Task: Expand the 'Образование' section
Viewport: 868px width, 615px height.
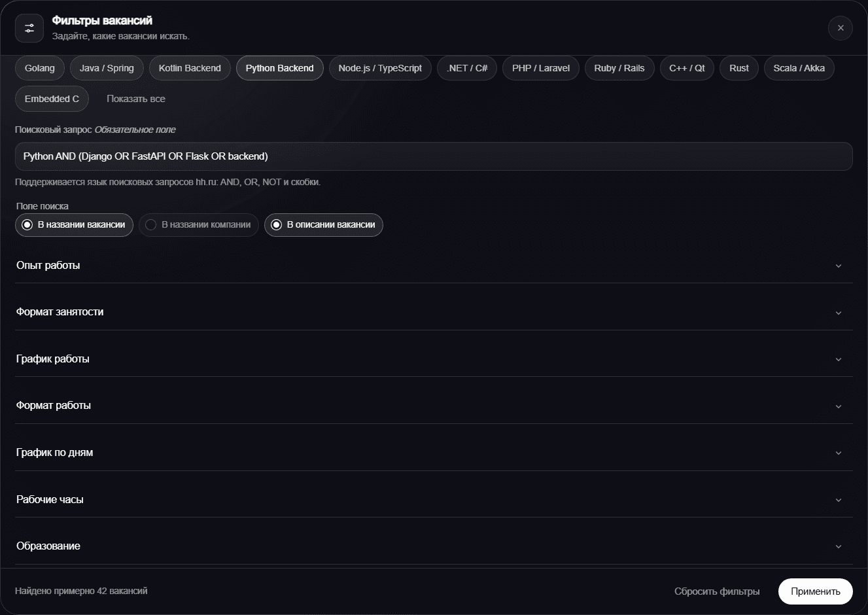Action: (434, 546)
